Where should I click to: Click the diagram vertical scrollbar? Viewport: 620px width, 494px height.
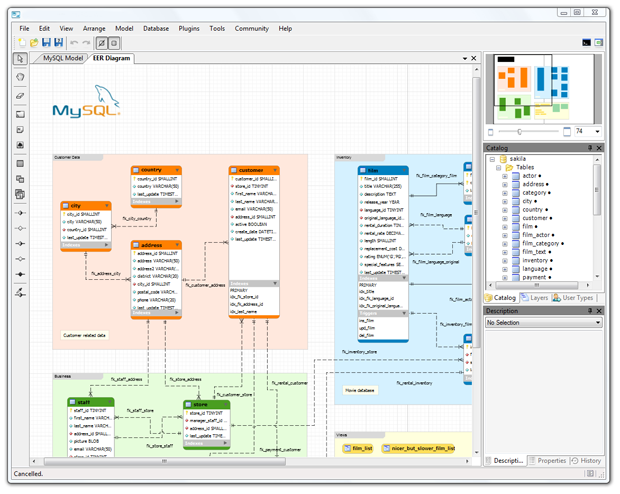coord(476,213)
